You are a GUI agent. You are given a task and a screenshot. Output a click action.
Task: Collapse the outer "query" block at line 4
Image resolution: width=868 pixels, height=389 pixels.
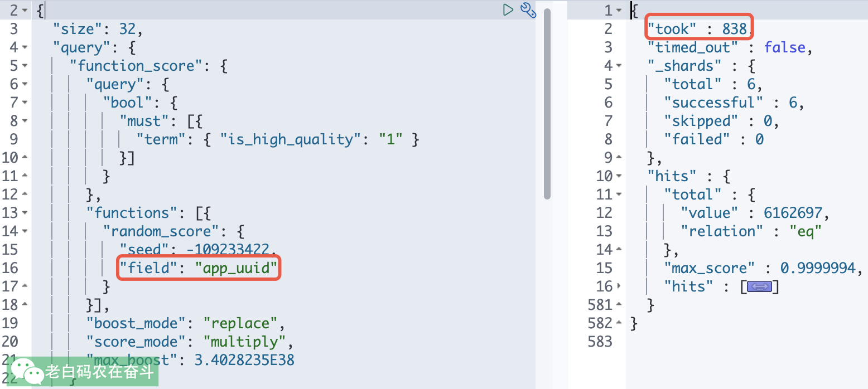tap(25, 48)
